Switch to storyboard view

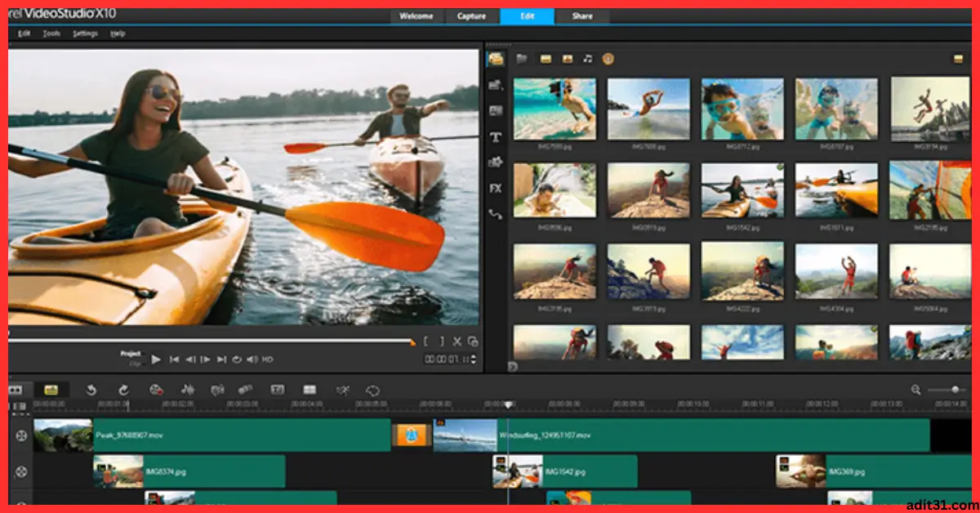[x=15, y=390]
